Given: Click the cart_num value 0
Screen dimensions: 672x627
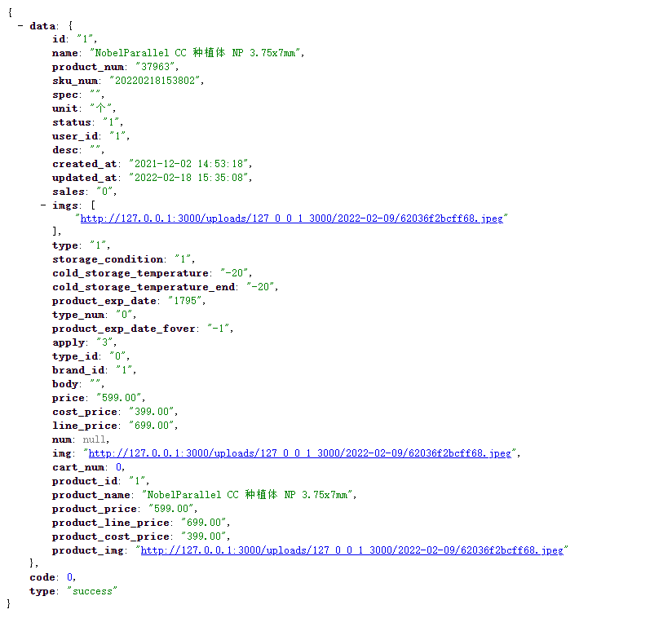Looking at the screenshot, I should coord(119,467).
